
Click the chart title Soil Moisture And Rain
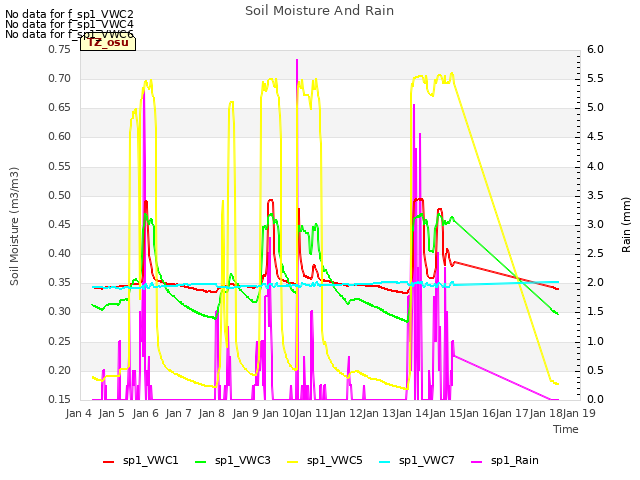coord(320,11)
